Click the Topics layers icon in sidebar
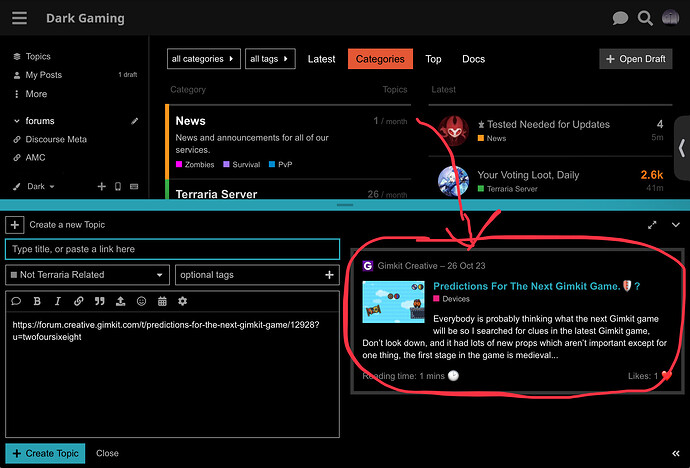The width and height of the screenshot is (690, 468). point(17,56)
